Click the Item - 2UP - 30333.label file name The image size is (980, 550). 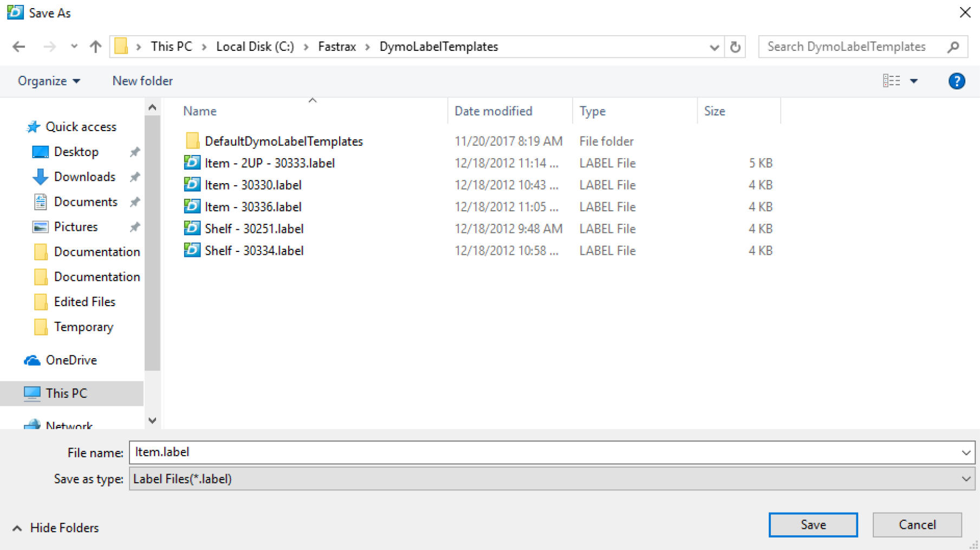tap(270, 163)
